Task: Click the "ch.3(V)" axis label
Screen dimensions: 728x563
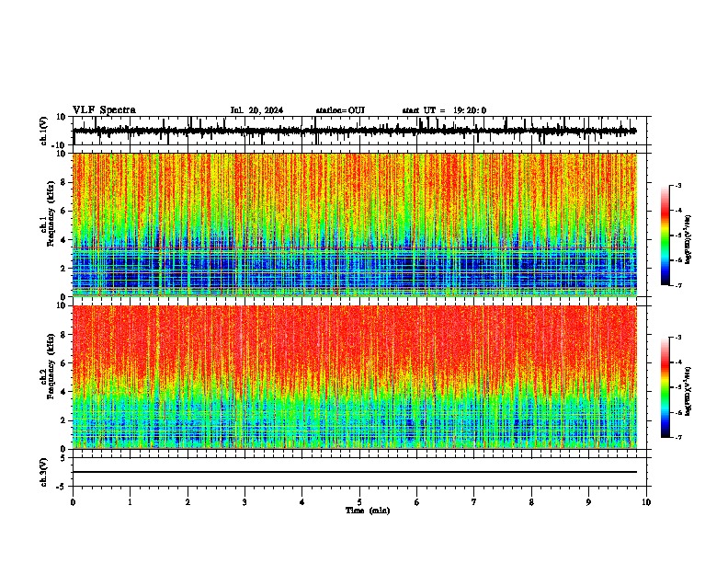Action: click(44, 472)
